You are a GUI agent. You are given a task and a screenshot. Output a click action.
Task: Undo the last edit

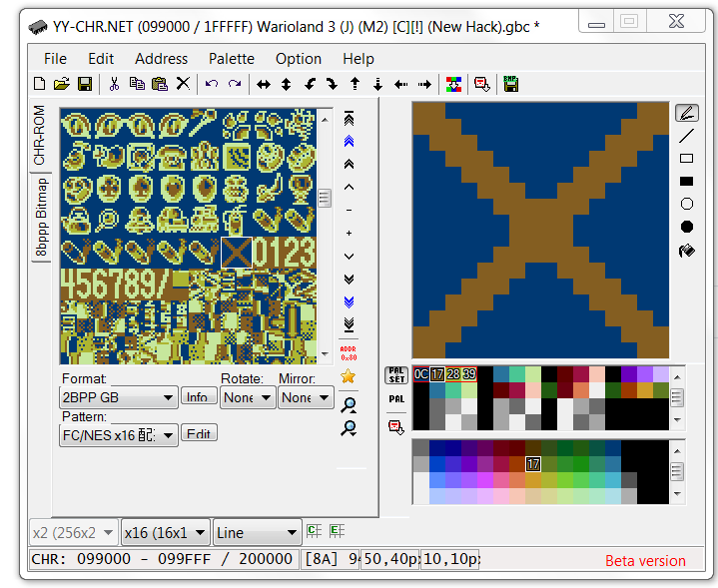[212, 84]
